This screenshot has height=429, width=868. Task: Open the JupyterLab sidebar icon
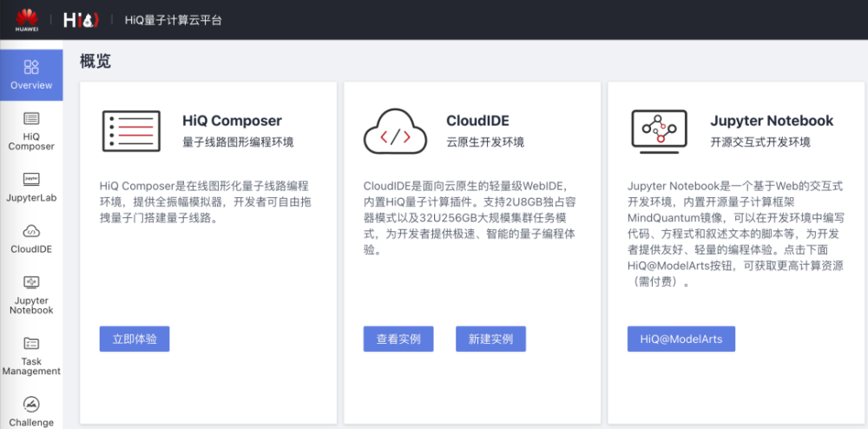point(31,180)
